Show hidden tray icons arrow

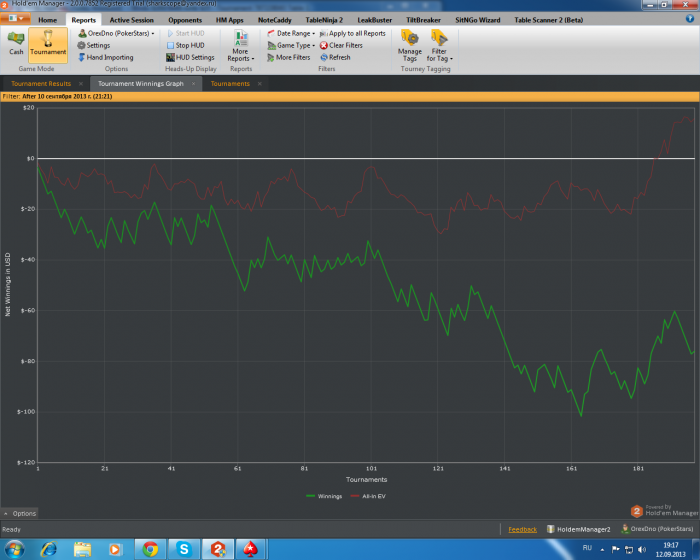click(x=602, y=550)
